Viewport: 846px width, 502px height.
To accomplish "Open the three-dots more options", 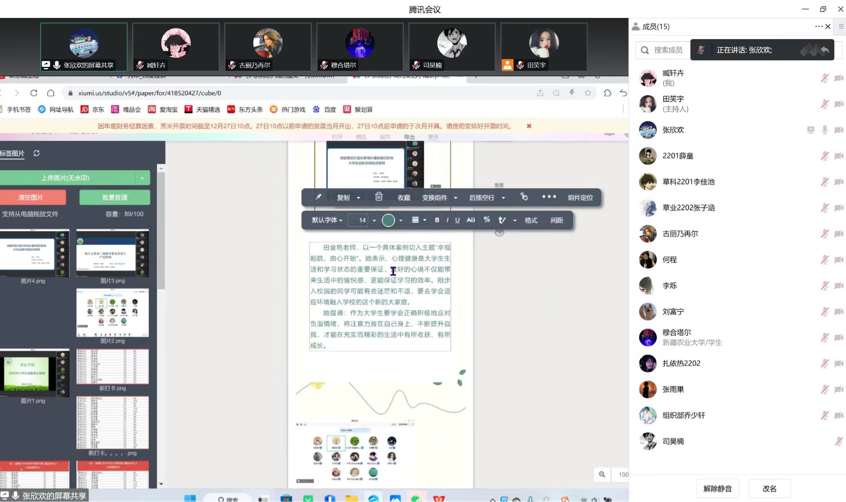I will pyautogui.click(x=549, y=197).
